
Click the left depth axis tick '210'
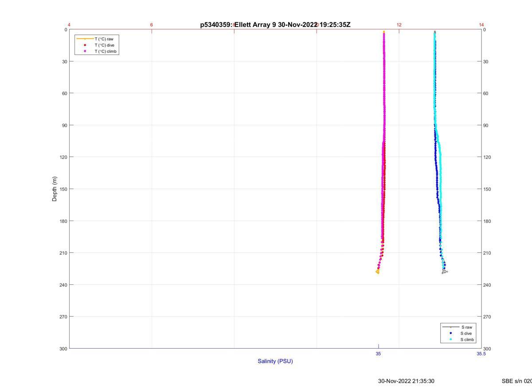pyautogui.click(x=63, y=253)
